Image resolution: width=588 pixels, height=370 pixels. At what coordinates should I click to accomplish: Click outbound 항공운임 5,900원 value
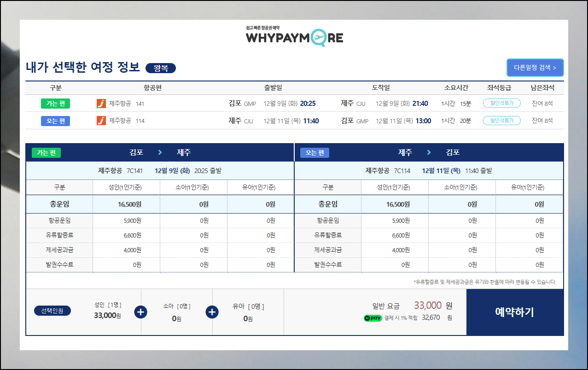pyautogui.click(x=132, y=220)
